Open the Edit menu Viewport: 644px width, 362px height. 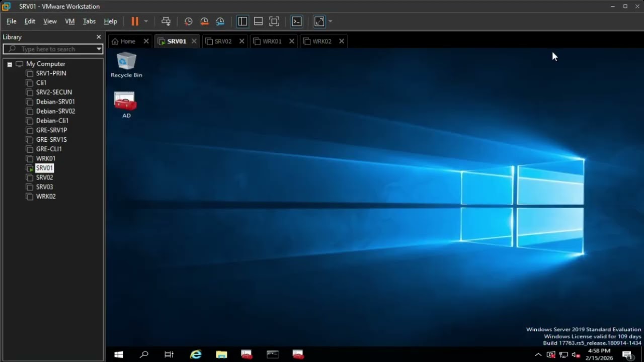click(30, 22)
